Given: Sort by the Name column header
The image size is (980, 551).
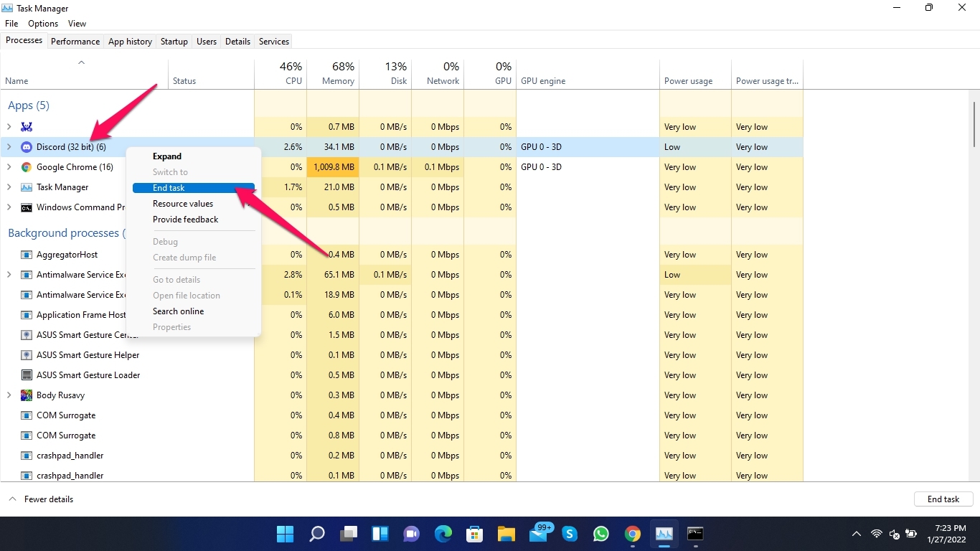Looking at the screenshot, I should [x=84, y=72].
